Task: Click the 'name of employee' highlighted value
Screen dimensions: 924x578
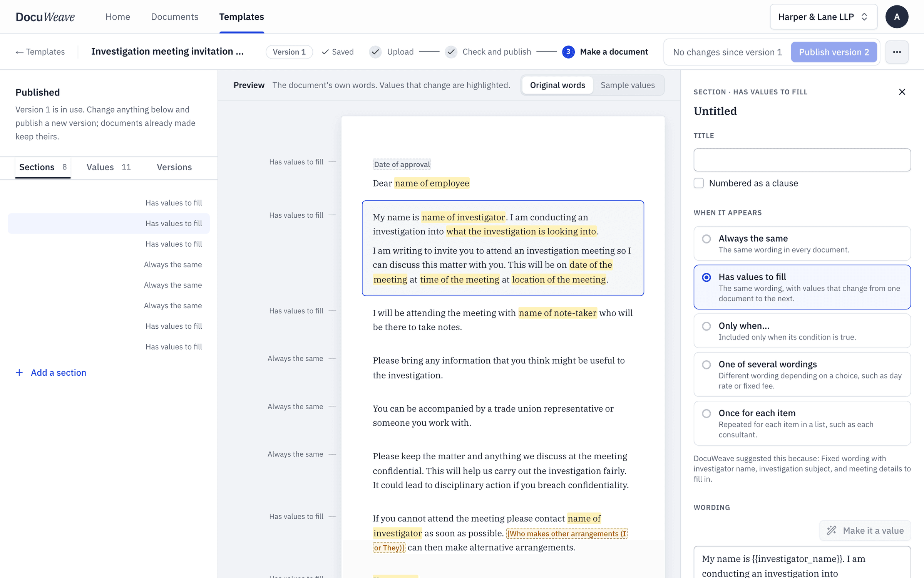Action: click(432, 183)
